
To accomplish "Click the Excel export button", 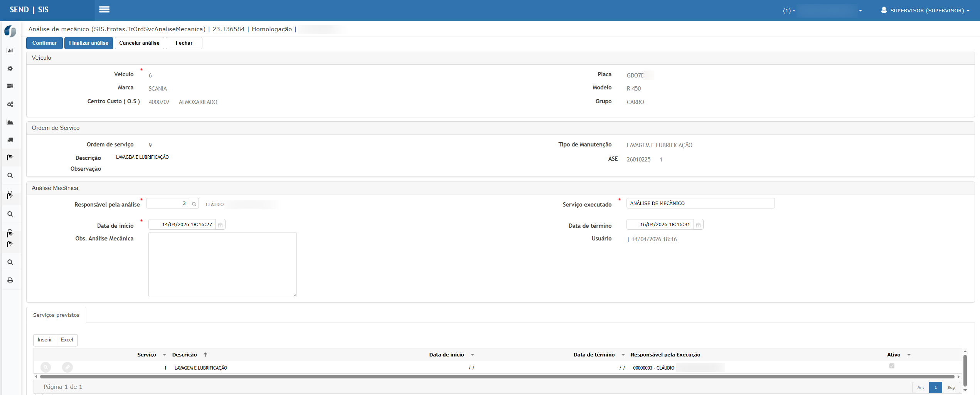I will (67, 340).
